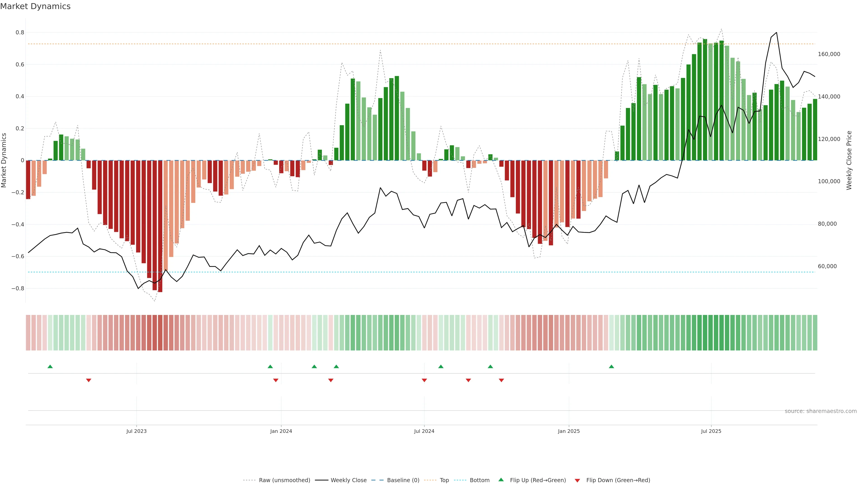Click the Market Dynamics chart title
Screen dimensions: 868x488
tap(35, 6)
